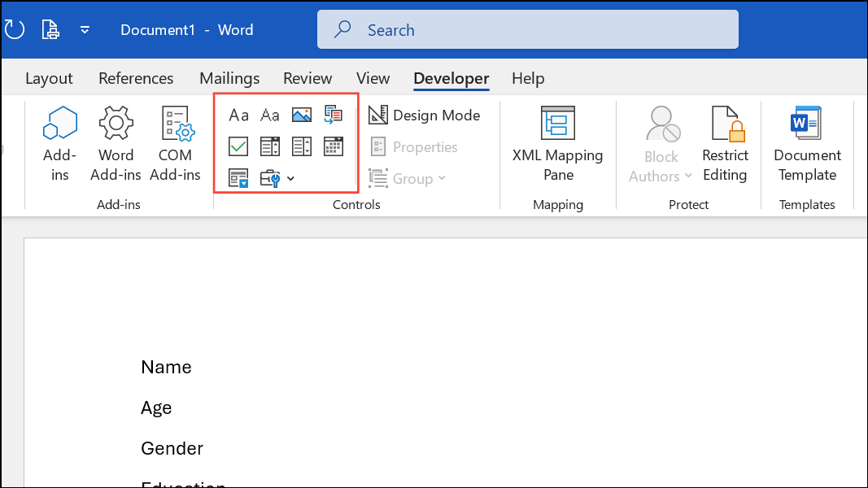Insert a Check Box content control

click(x=238, y=146)
